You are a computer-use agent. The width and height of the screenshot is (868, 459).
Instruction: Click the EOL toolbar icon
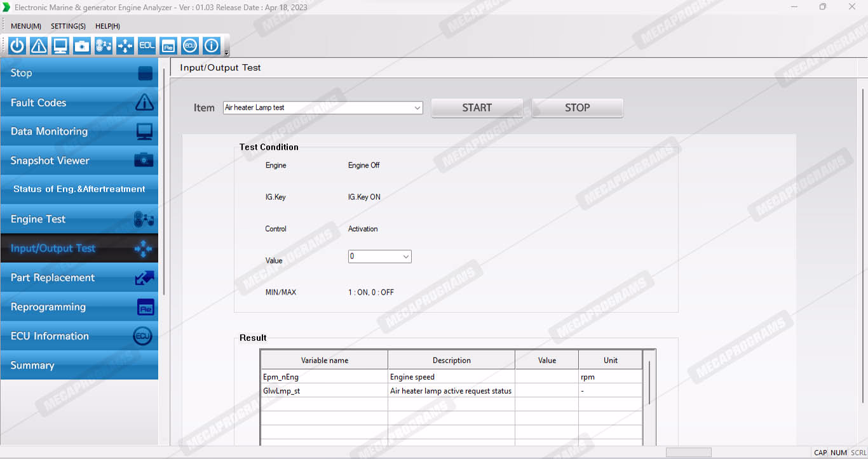pyautogui.click(x=147, y=46)
